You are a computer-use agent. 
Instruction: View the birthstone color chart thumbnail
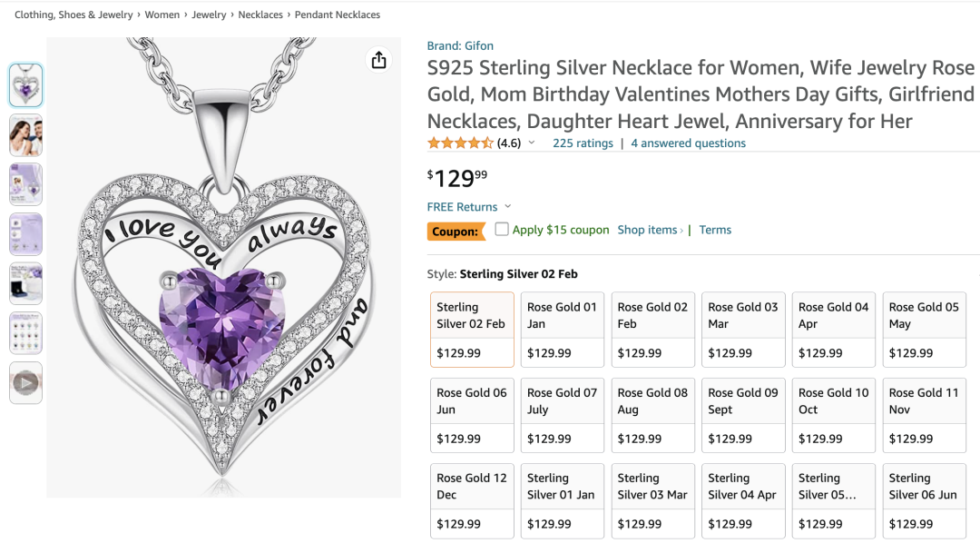coord(25,333)
